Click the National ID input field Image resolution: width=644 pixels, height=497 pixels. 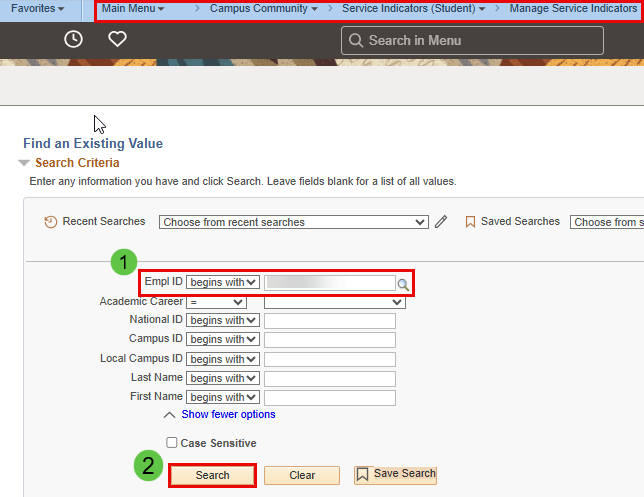pyautogui.click(x=330, y=321)
